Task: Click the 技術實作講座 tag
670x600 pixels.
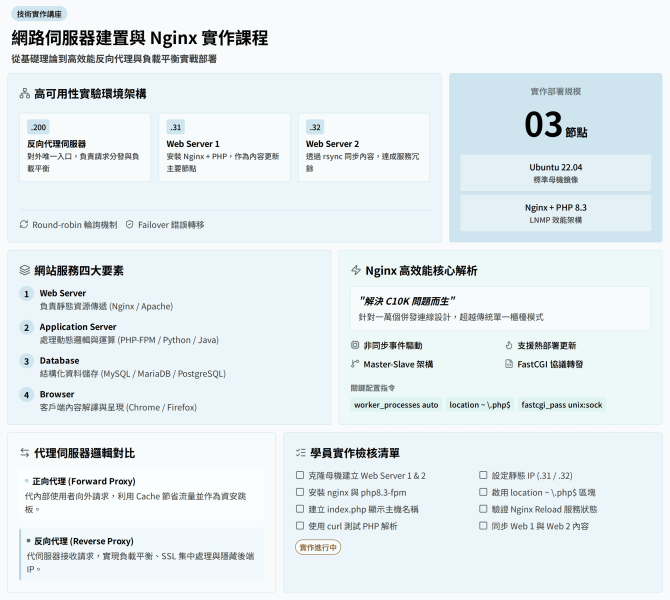Action: [x=39, y=14]
